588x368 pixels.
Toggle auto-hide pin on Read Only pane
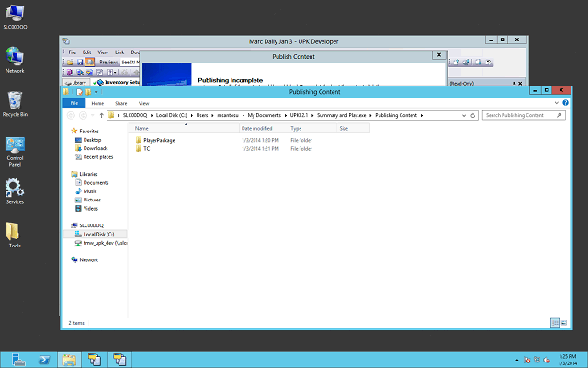tap(514, 84)
